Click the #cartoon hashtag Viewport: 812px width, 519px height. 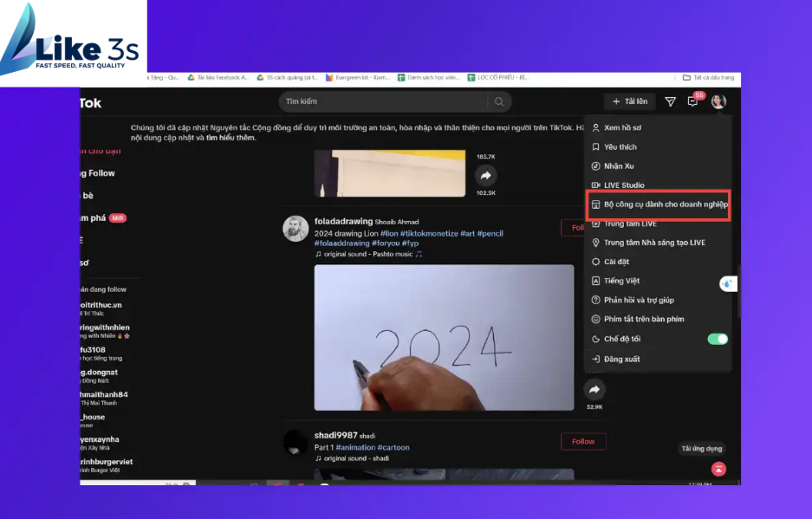pyautogui.click(x=393, y=448)
